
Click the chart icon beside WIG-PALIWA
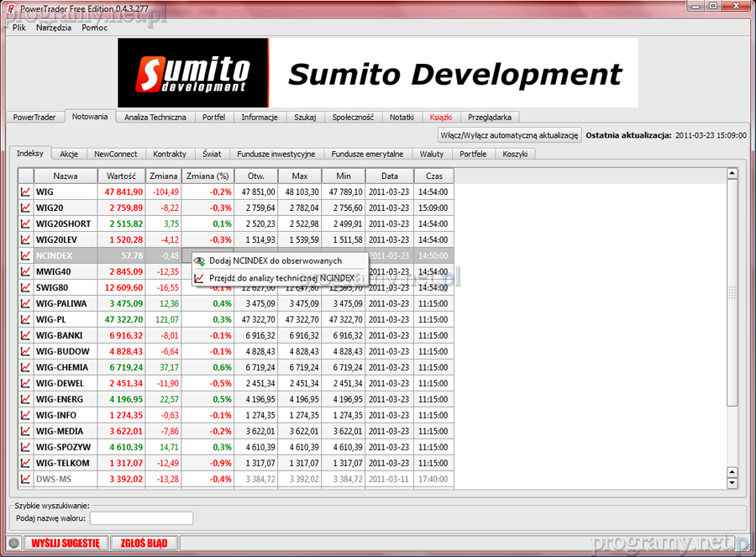coord(26,303)
